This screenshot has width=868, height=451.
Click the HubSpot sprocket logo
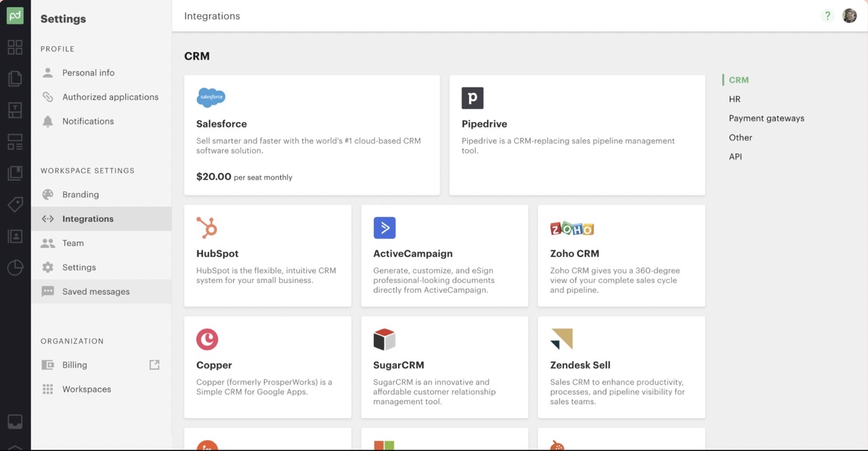point(207,228)
